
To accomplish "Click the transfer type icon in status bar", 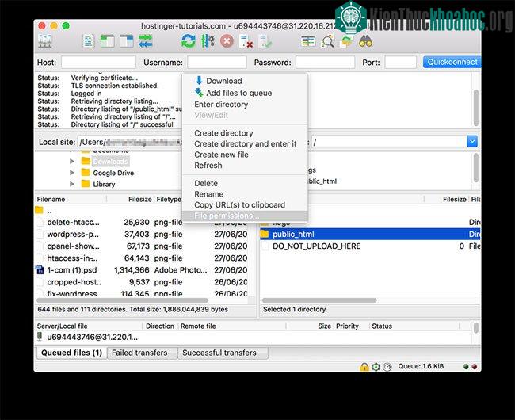I will point(376,367).
